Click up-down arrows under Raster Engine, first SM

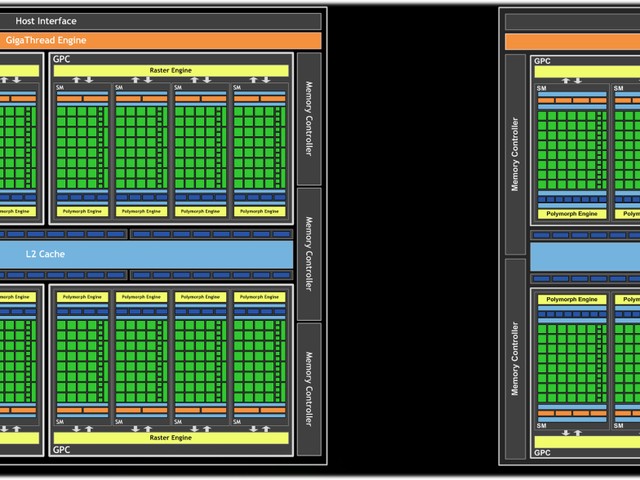tap(83, 80)
